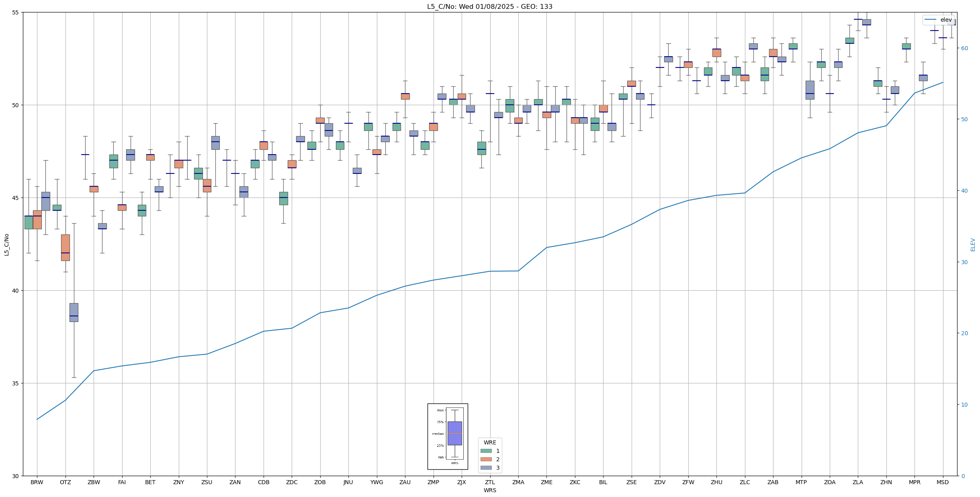Screen dimensions: 980x497
Task: Select the BRW station tick label
Action: point(37,482)
